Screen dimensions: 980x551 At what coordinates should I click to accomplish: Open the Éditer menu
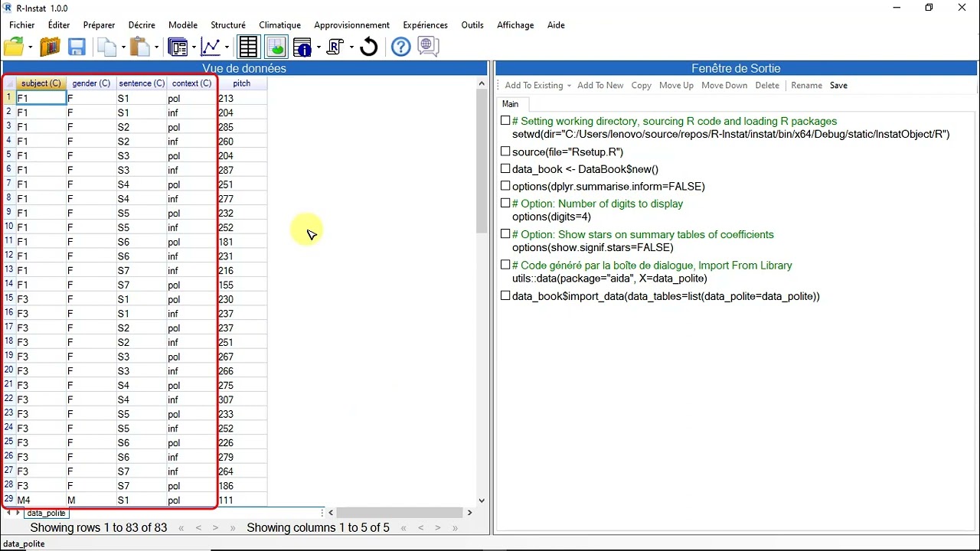pos(59,25)
